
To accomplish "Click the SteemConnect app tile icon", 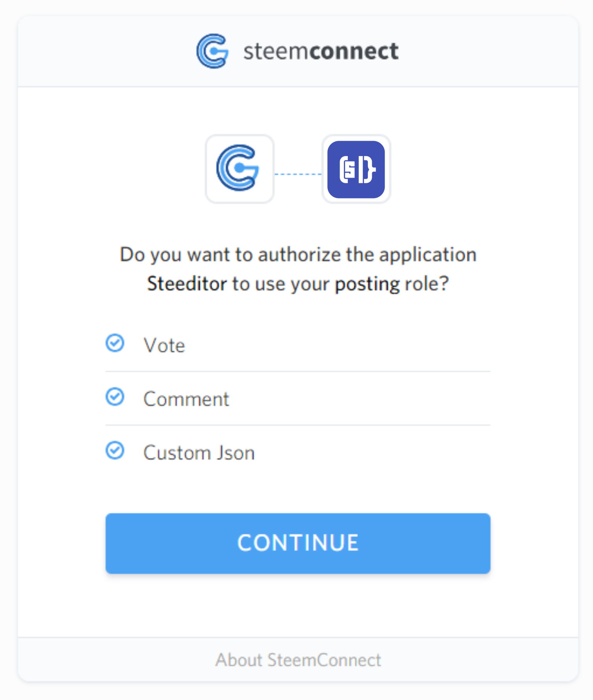I will 239,169.
